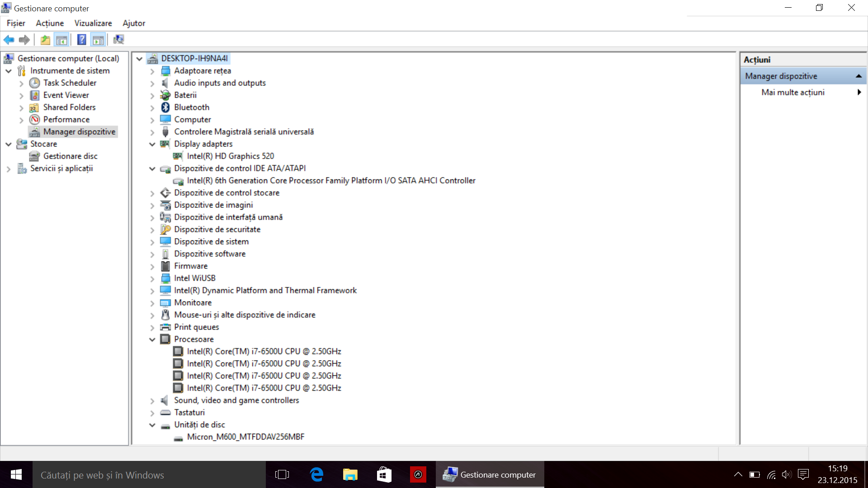Select the first Intel(R) Core(TM) i7-6500U CPU entry
Viewport: 868px width, 488px height.
coord(264,351)
